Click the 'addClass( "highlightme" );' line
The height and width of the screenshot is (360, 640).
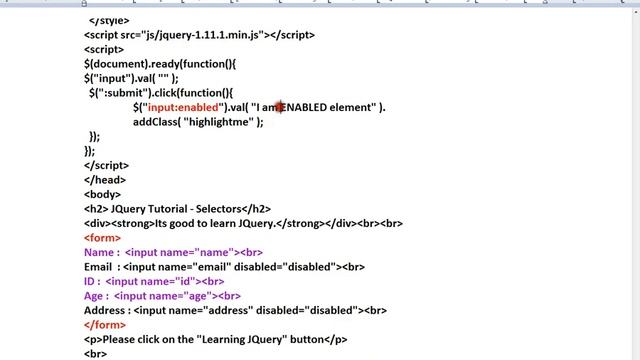click(198, 122)
